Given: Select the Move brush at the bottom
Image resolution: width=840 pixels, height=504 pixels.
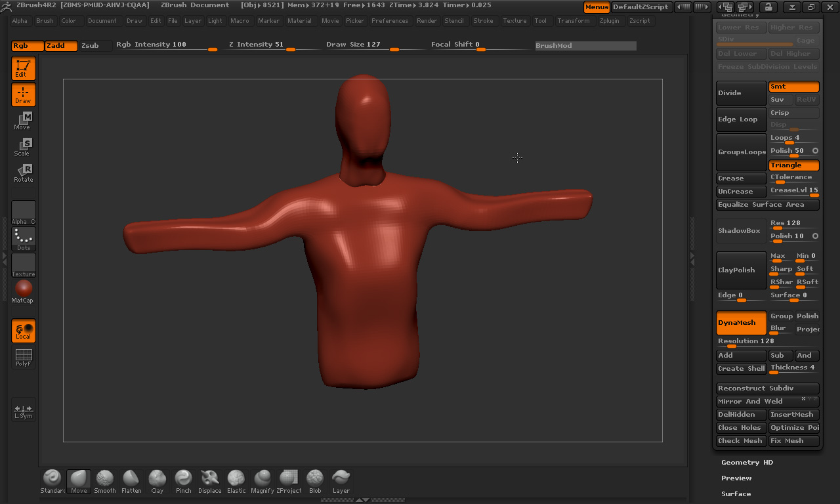Looking at the screenshot, I should pos(79,481).
